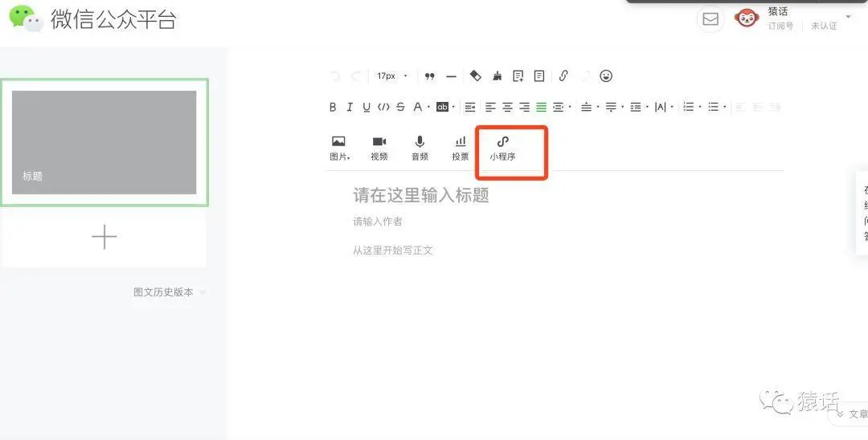
Task: Open the mail notifications envelope icon
Action: pyautogui.click(x=710, y=19)
